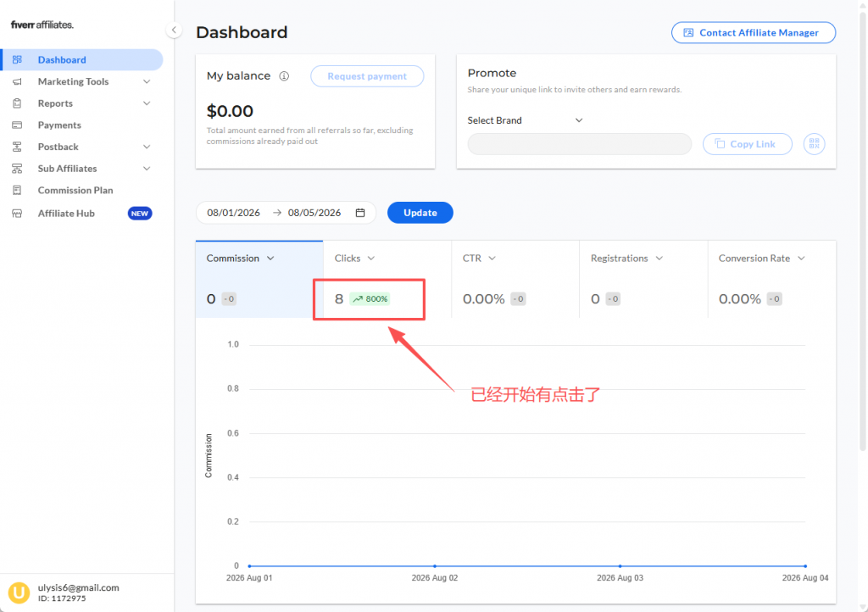Click the NEW badge beside Affiliate Hub
868x612 pixels.
[140, 214]
